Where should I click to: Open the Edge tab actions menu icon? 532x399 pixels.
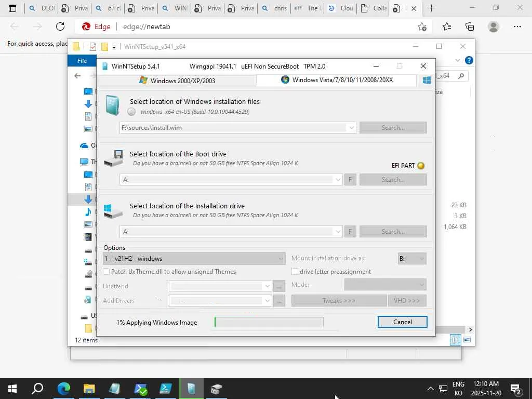12,8
